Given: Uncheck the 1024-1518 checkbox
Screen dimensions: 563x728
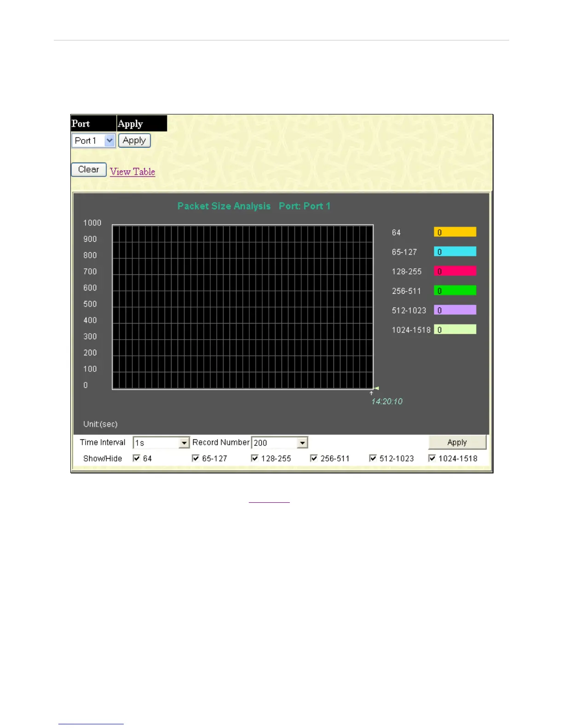Looking at the screenshot, I should (432, 458).
